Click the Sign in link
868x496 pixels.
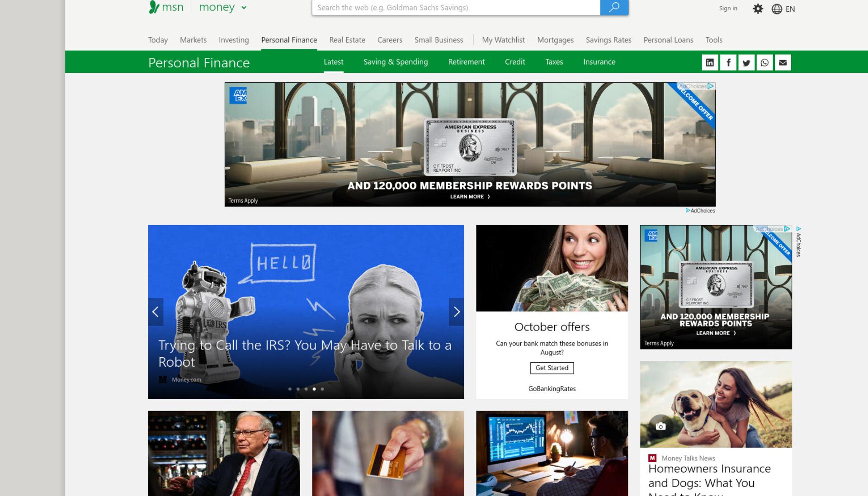pyautogui.click(x=728, y=8)
